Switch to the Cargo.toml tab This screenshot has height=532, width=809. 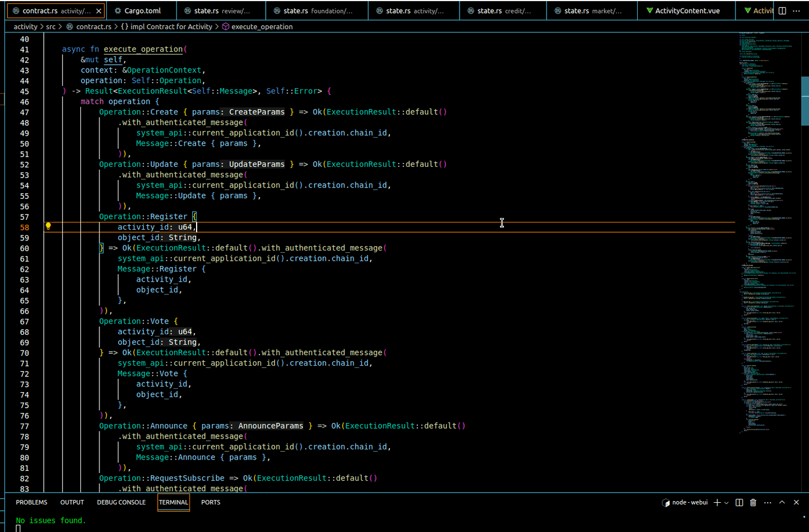coord(142,11)
